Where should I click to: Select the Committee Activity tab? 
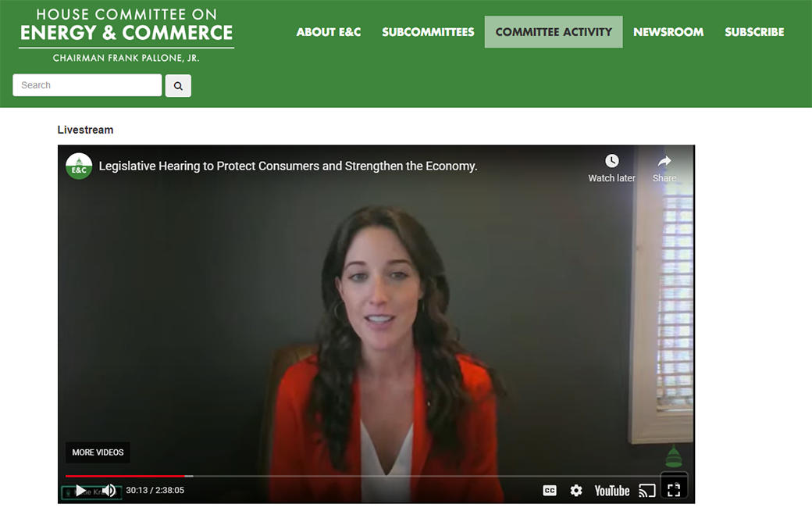[554, 32]
